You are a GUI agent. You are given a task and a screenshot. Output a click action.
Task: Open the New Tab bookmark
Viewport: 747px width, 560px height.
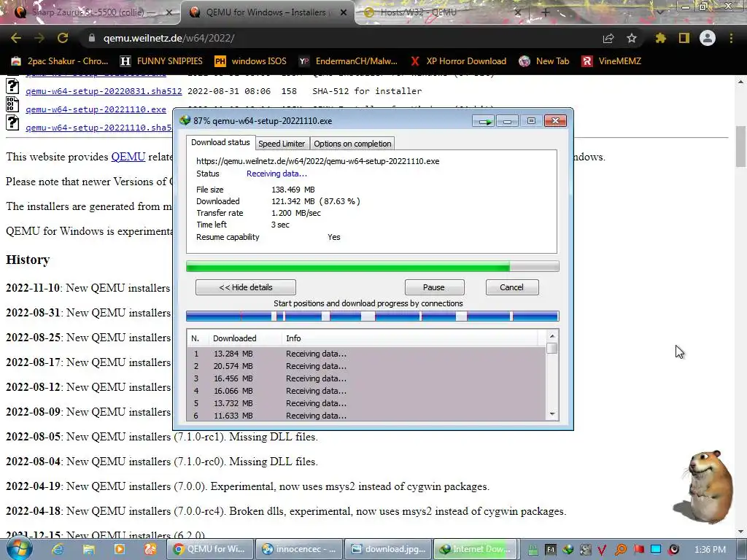(x=544, y=61)
